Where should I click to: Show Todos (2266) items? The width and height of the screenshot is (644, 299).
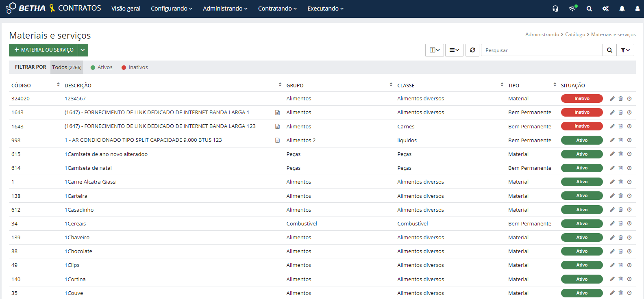click(67, 67)
